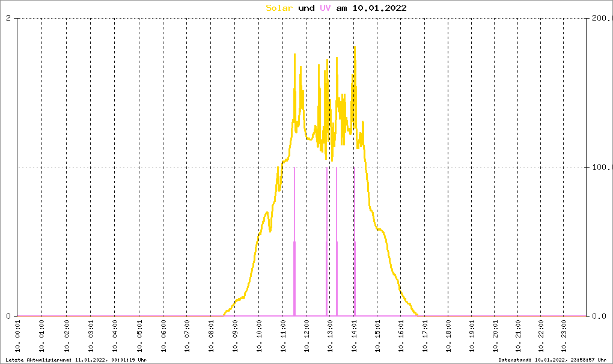Select the "10. 00:00" time label
613x364 pixels.
tap(18, 337)
